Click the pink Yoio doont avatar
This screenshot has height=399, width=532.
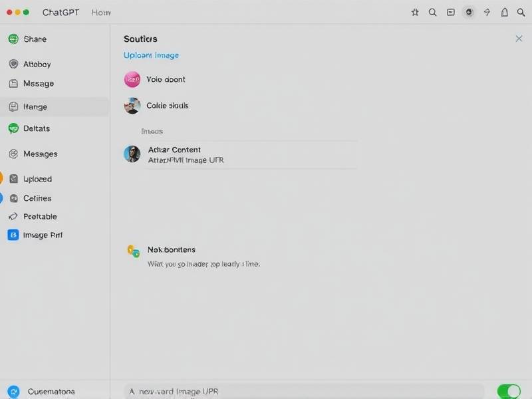132,79
